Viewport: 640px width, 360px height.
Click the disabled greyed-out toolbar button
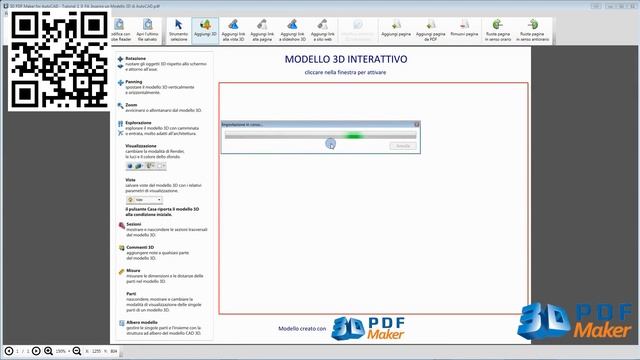[358, 30]
